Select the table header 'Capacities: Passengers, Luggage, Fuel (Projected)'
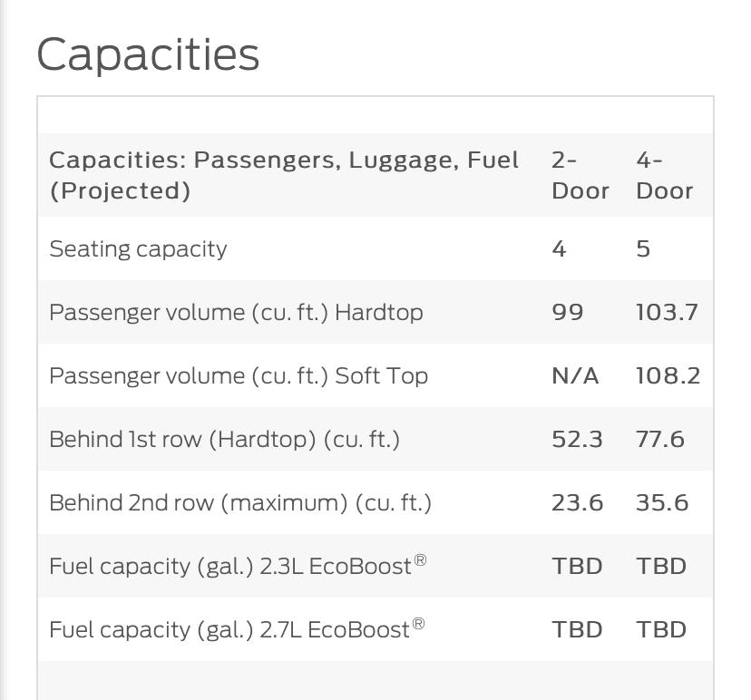The height and width of the screenshot is (700, 751). coord(284,175)
